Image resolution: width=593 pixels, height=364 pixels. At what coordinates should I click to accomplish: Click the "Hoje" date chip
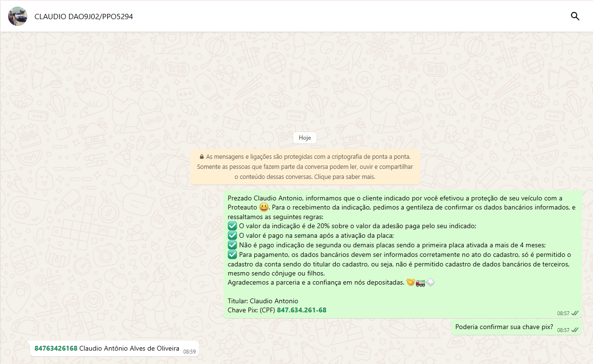(x=305, y=138)
